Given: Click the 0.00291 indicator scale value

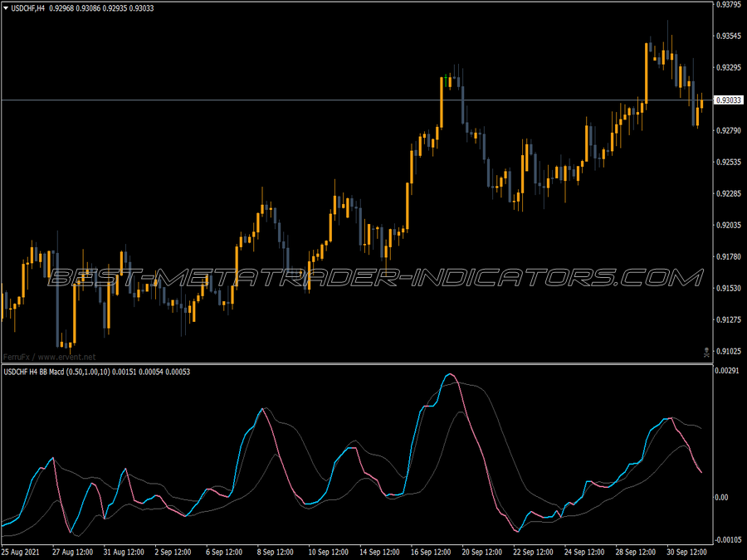Looking at the screenshot, I should click(727, 371).
